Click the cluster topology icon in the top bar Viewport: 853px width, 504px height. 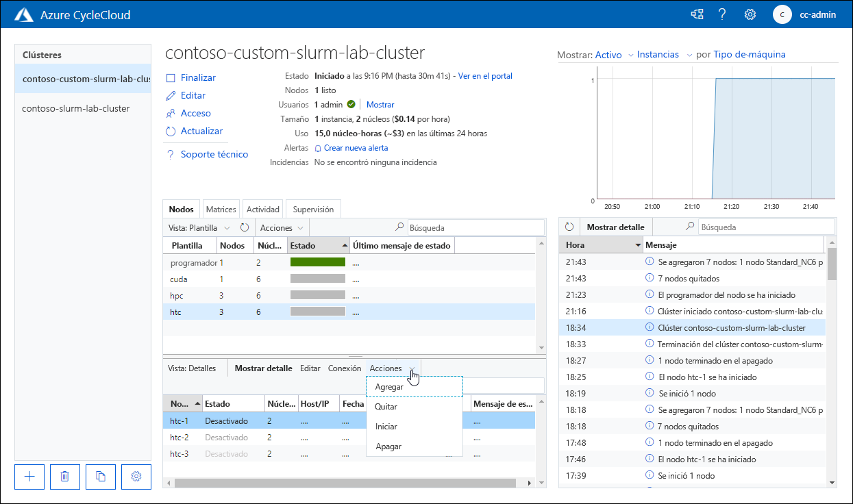pyautogui.click(x=696, y=14)
